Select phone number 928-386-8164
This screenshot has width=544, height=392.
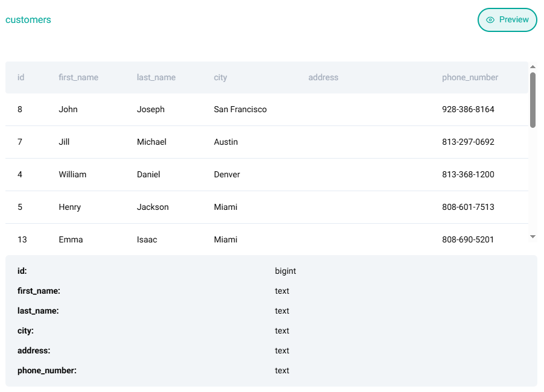coord(468,109)
